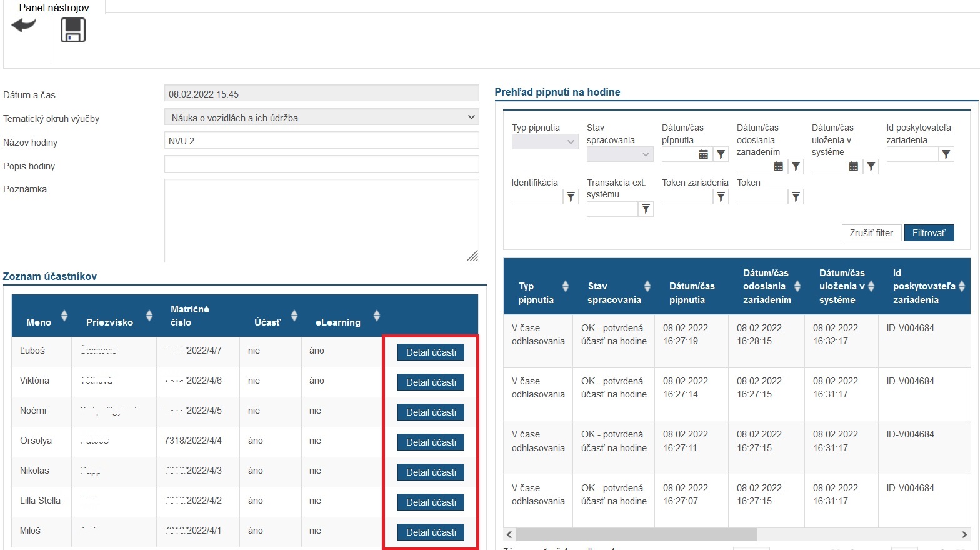
Task: Click the Zrušiť filter button
Action: [x=871, y=233]
